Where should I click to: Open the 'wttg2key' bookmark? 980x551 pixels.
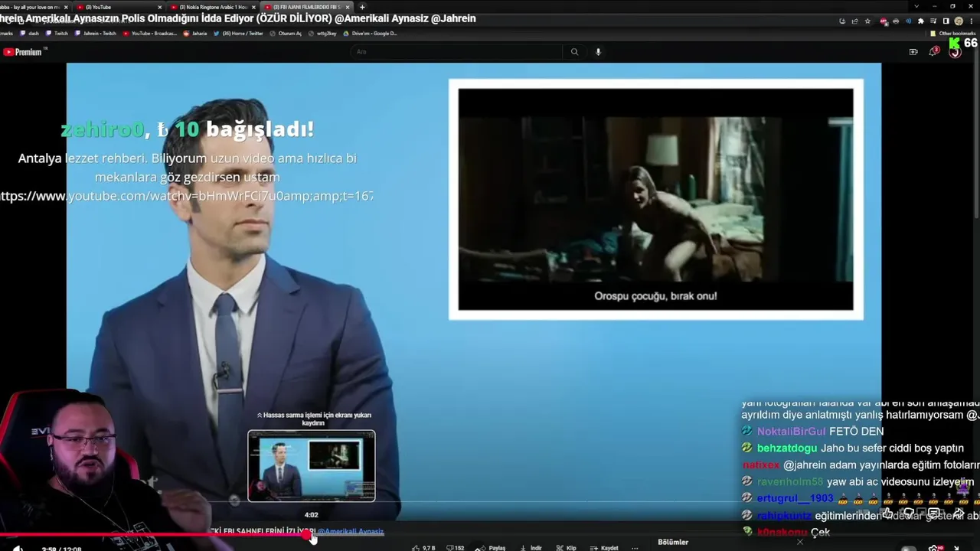[322, 34]
